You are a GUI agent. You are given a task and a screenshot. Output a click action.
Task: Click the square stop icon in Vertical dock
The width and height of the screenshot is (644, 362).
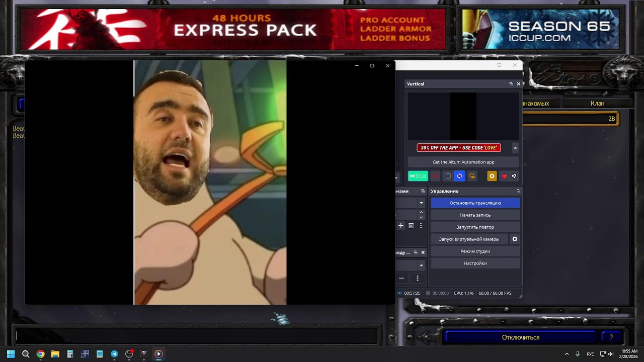pos(448,176)
